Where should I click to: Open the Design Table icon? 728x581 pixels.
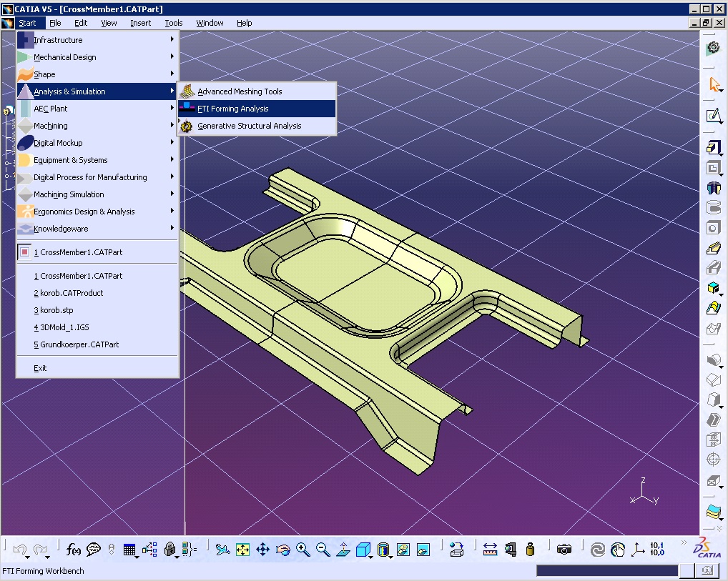(129, 550)
